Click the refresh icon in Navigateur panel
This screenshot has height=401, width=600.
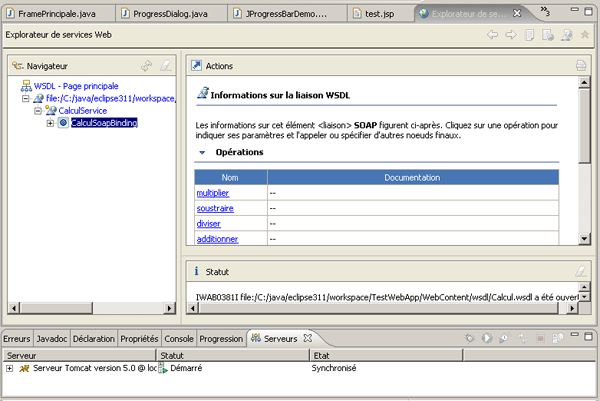(147, 65)
